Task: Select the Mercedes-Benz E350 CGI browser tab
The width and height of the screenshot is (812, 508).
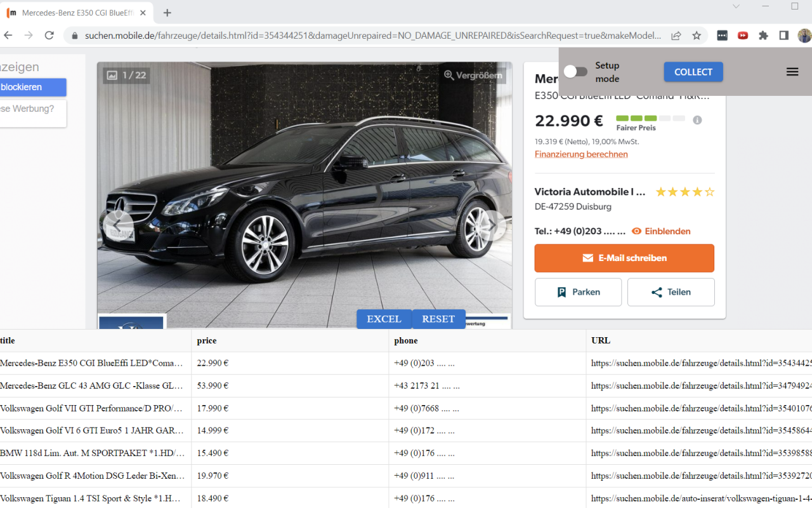Action: (x=77, y=13)
